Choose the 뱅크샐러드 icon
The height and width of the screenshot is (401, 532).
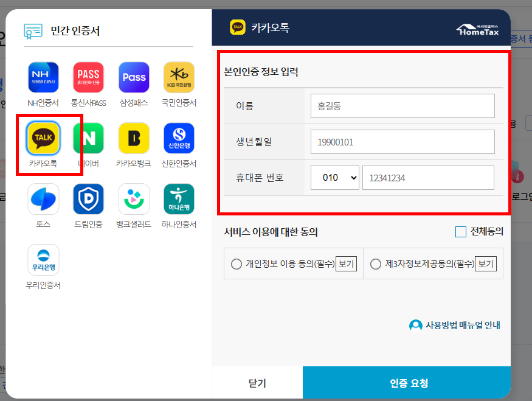pos(134,198)
